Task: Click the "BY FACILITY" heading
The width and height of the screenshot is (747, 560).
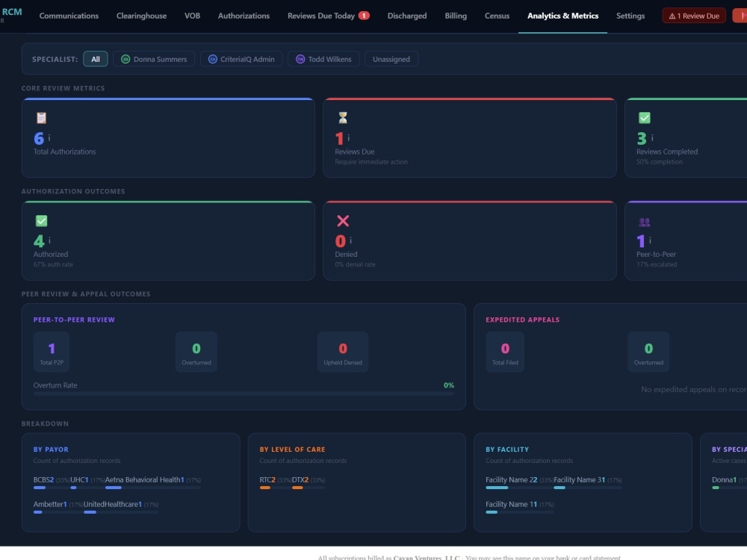Action: (x=507, y=449)
